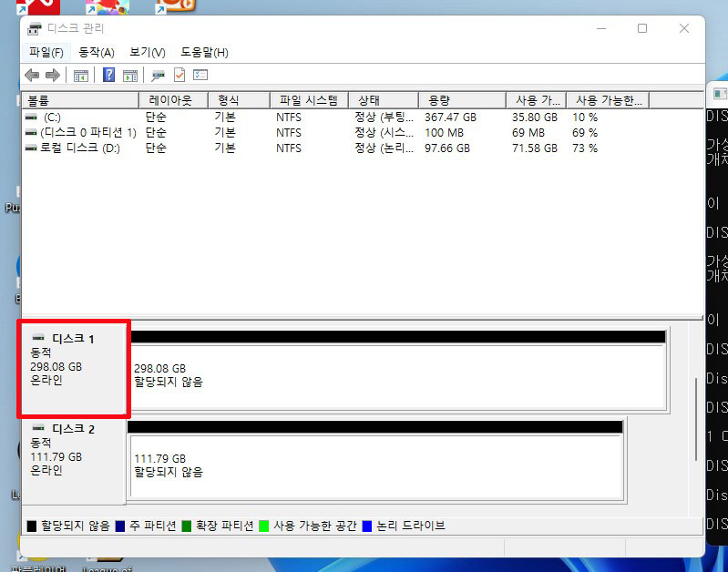The image size is (728, 572).
Task: Click the disk pane vertical scrollbar
Action: tap(696, 419)
